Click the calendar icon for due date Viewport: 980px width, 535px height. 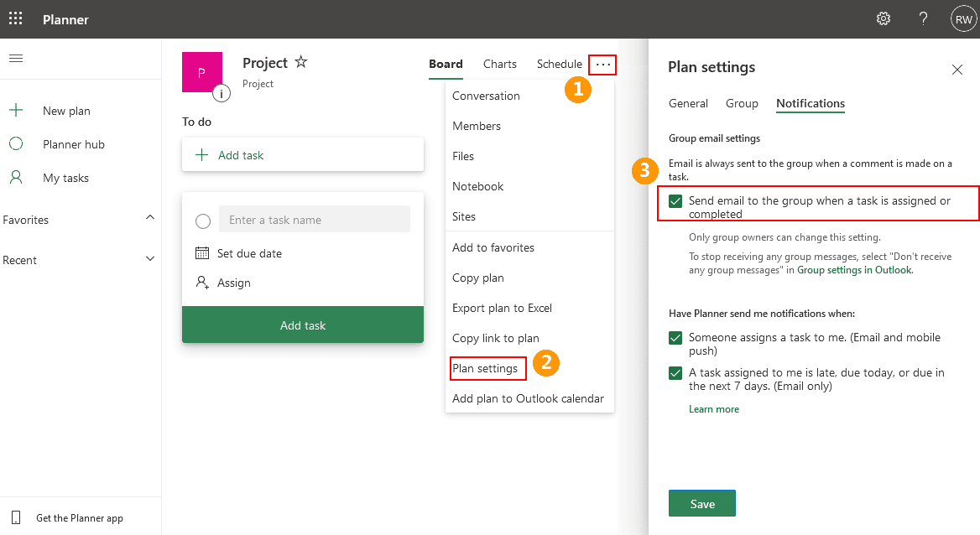[201, 253]
